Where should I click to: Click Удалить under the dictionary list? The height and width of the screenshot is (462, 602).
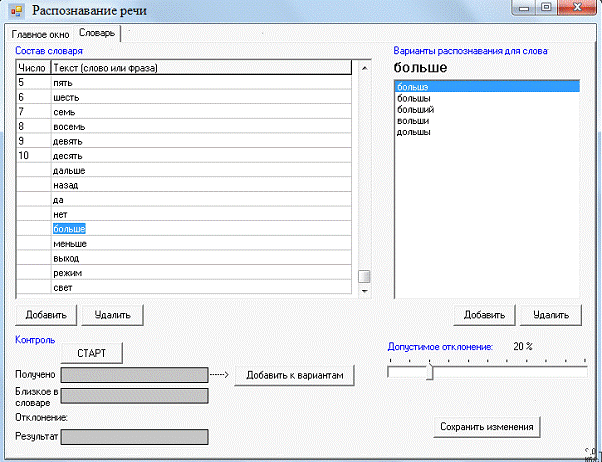click(112, 315)
